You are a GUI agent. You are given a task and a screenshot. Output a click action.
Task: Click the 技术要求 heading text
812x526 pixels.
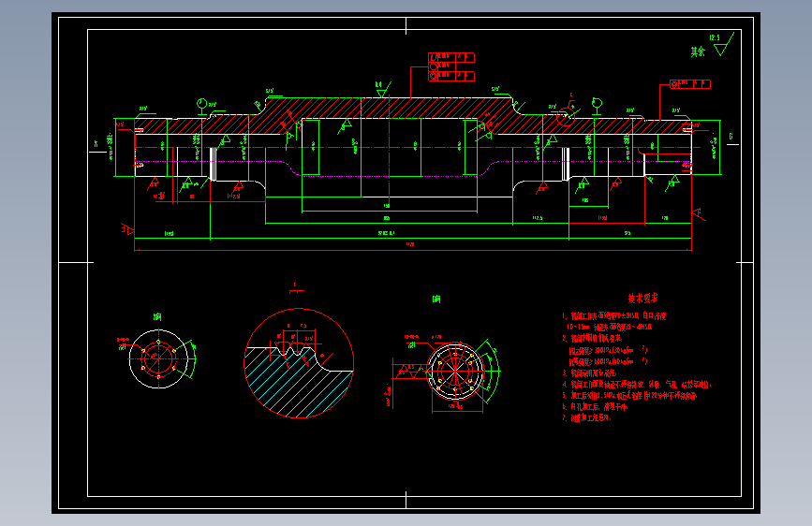point(642,299)
